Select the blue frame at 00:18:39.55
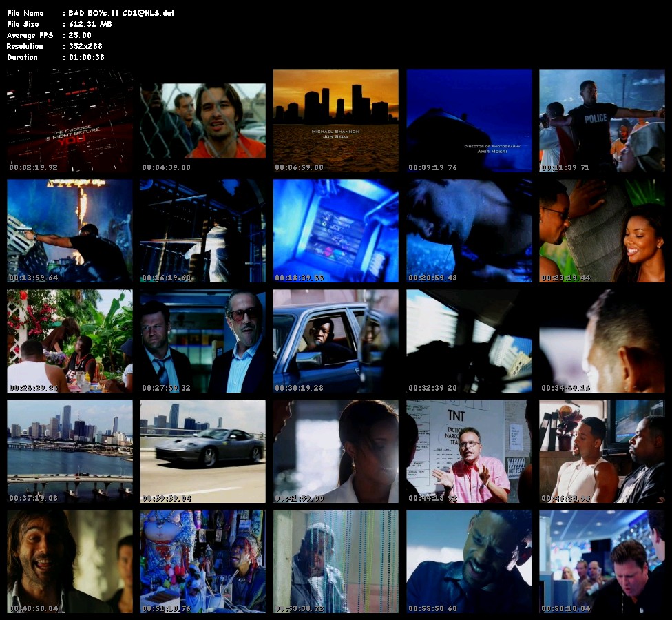This screenshot has width=672, height=620. [x=335, y=231]
